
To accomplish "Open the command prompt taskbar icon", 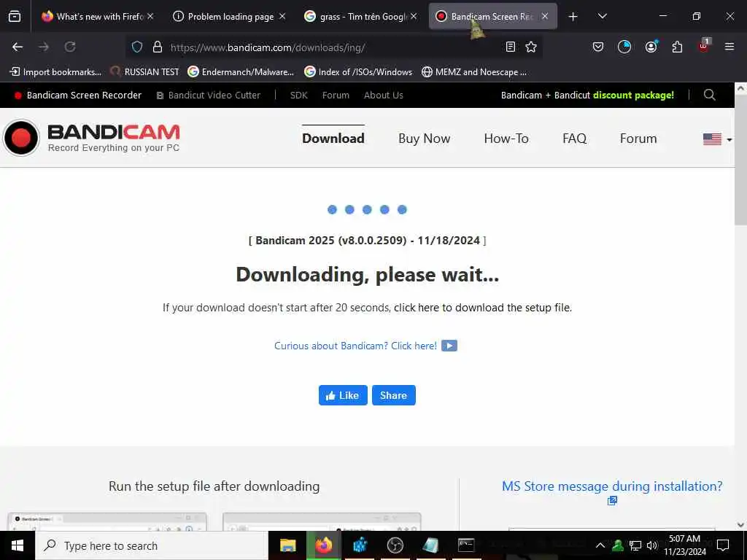I will click(x=466, y=545).
